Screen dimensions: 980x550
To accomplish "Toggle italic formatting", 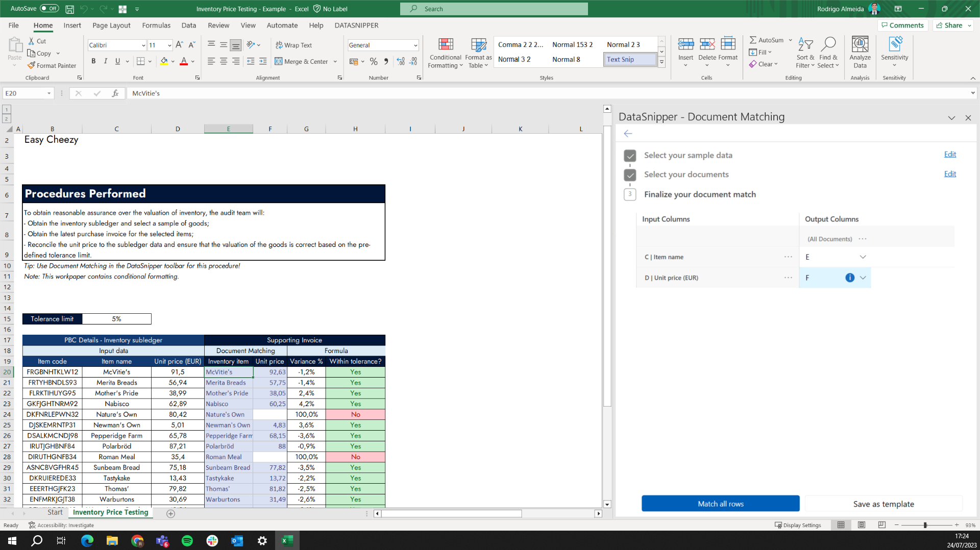I will point(106,61).
